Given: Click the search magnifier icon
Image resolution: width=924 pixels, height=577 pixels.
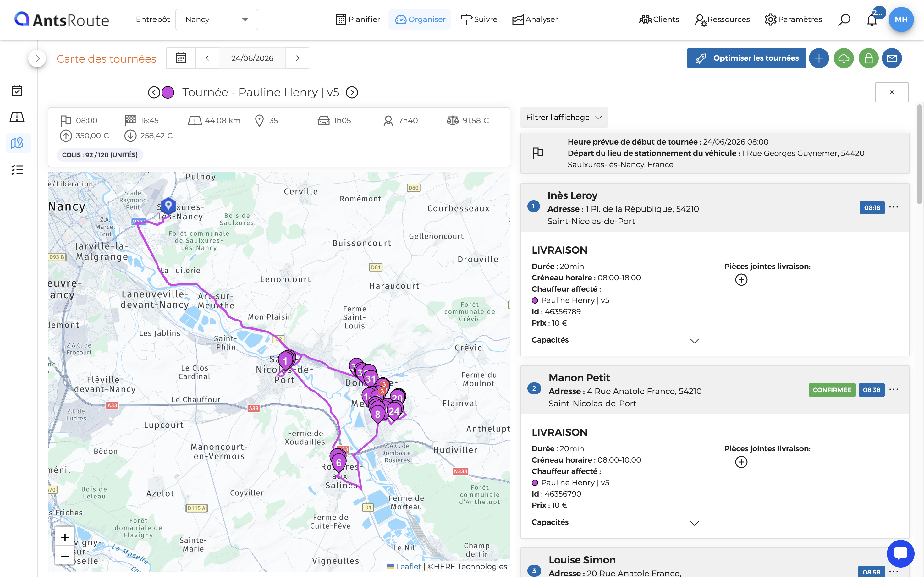Looking at the screenshot, I should click(844, 19).
